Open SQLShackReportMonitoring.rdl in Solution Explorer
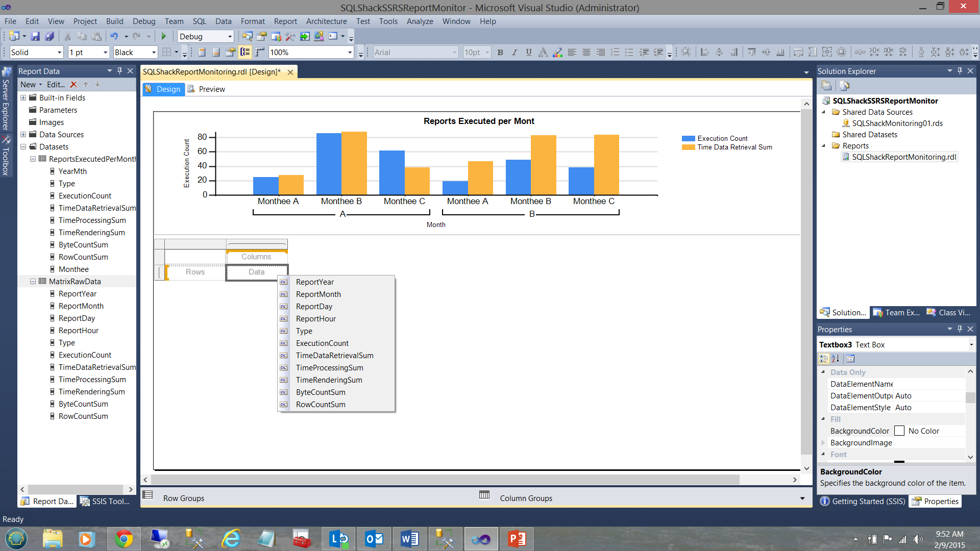The width and height of the screenshot is (980, 551). coord(903,157)
